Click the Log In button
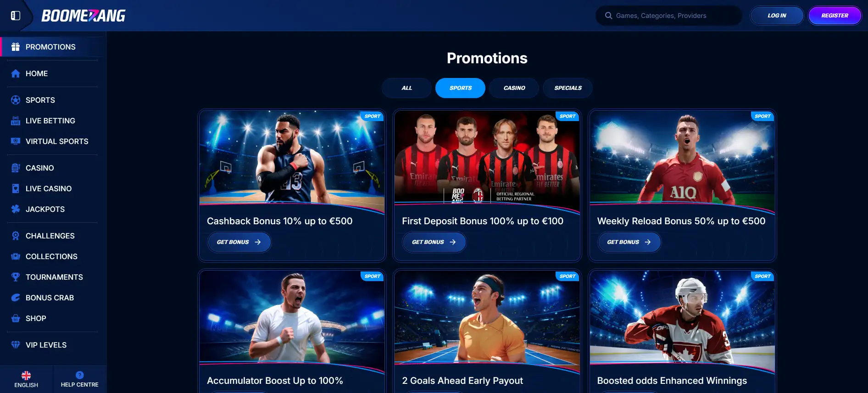This screenshot has width=868, height=393. [777, 16]
